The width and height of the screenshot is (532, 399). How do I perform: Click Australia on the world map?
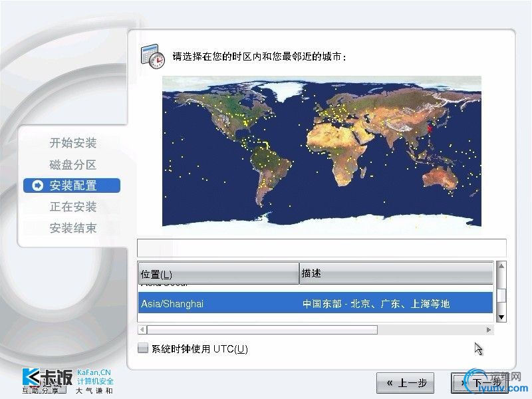pos(440,178)
